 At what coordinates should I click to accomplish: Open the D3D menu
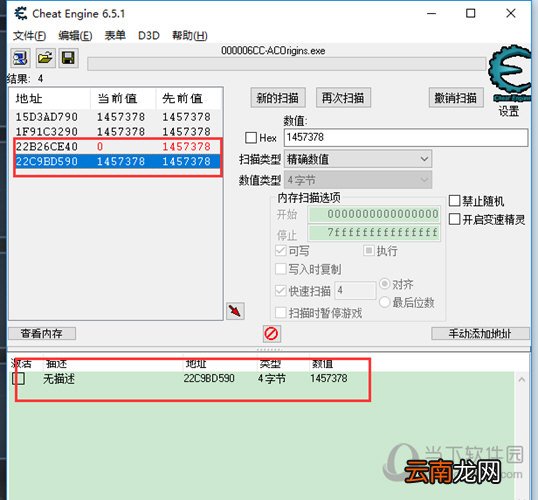tap(149, 35)
